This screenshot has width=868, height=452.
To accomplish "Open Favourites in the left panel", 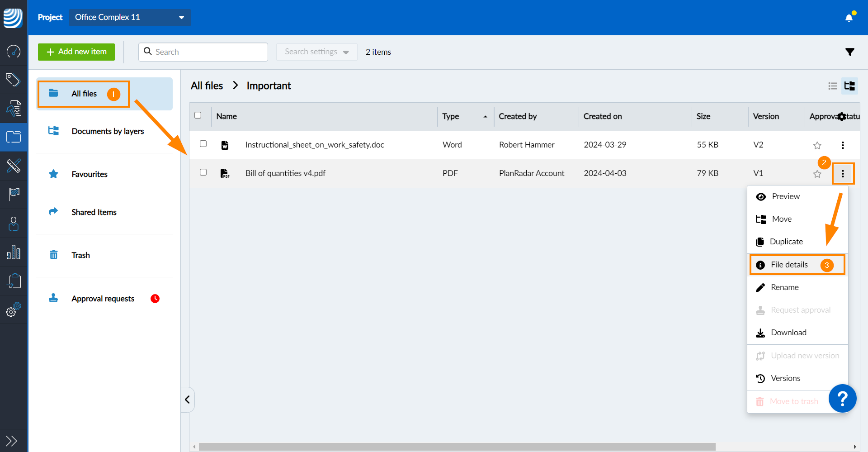I will coord(104,174).
